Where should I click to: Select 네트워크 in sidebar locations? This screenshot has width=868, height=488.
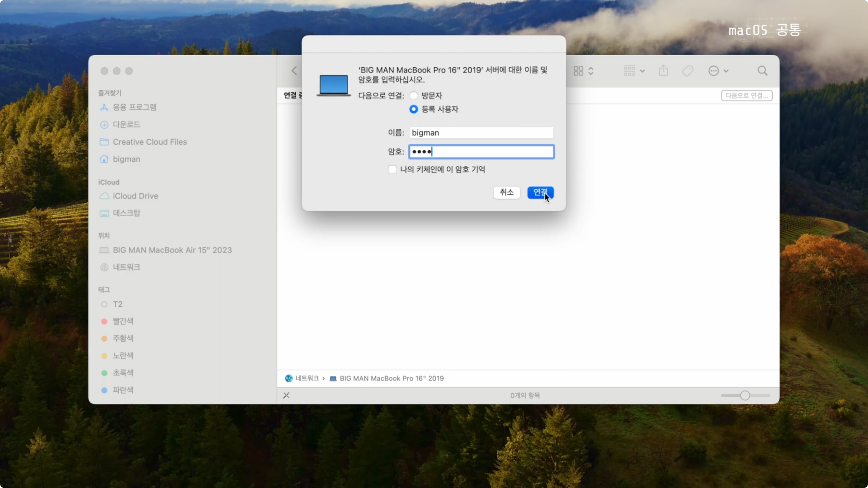click(x=126, y=267)
